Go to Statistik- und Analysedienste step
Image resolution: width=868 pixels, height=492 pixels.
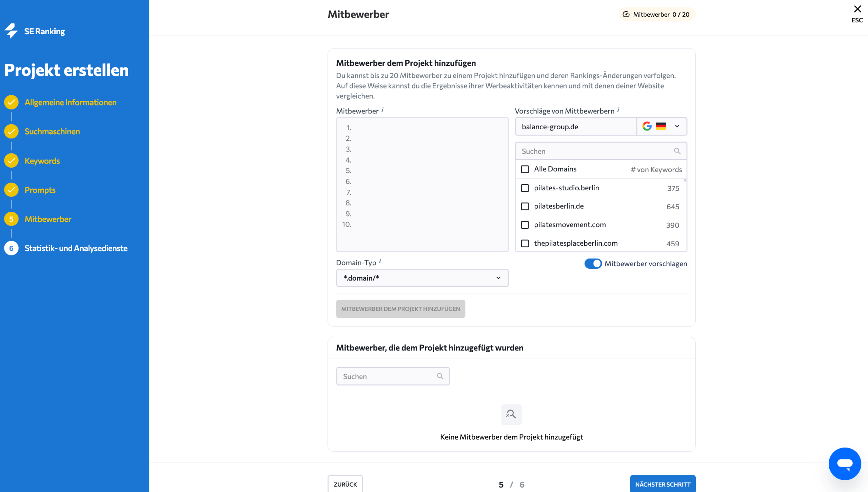tap(76, 248)
